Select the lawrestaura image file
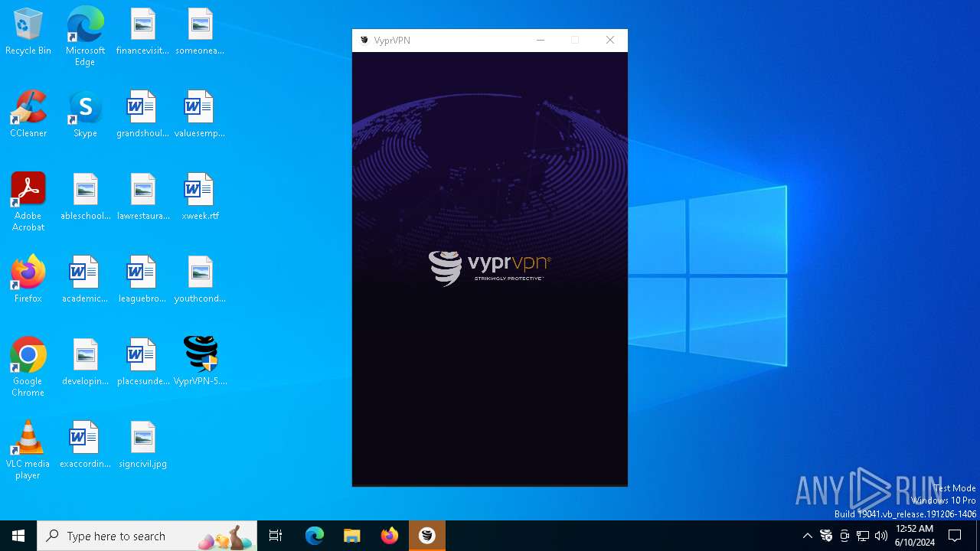980x551 pixels. click(142, 197)
